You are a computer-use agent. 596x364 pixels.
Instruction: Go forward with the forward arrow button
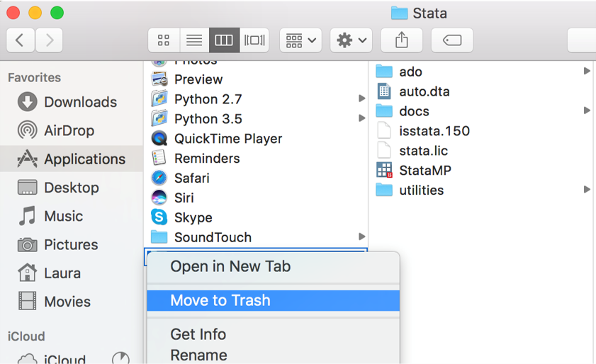pyautogui.click(x=49, y=40)
